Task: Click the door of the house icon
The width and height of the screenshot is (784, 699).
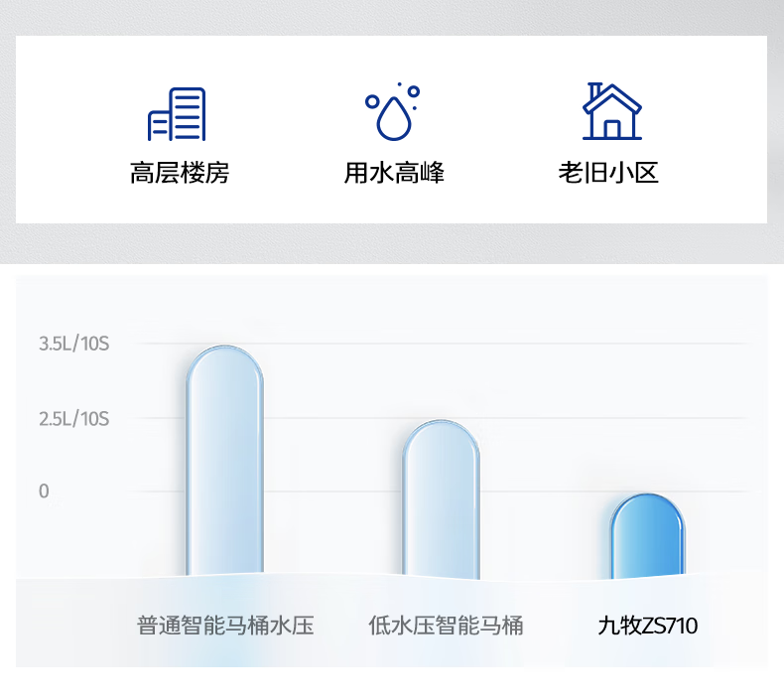Action: (x=612, y=129)
